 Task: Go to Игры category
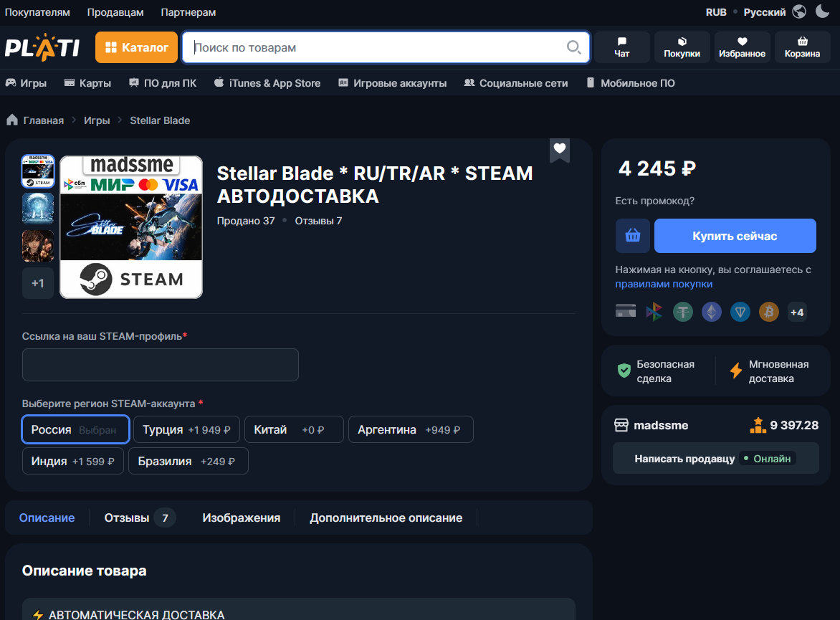point(27,83)
